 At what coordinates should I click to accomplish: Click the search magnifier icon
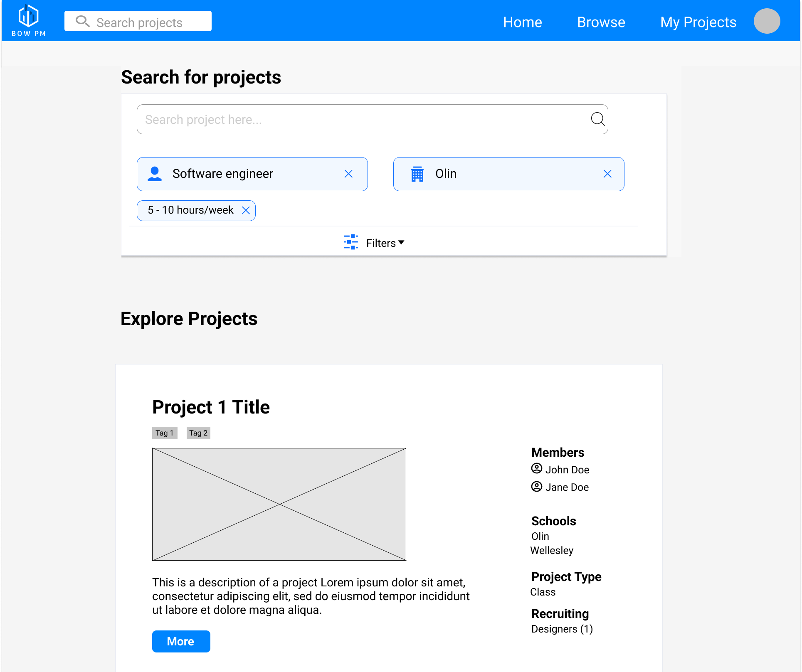(x=597, y=119)
